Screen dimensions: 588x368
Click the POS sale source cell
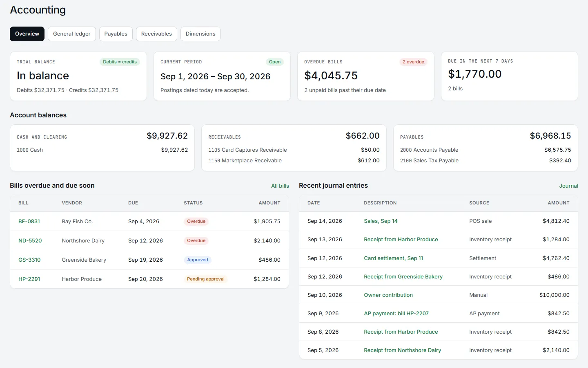click(480, 221)
